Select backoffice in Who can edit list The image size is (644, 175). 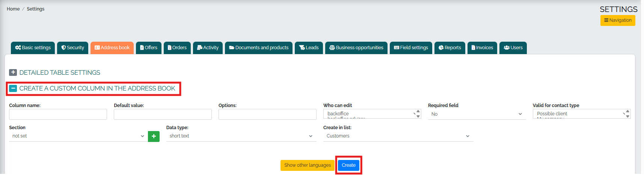click(338, 113)
